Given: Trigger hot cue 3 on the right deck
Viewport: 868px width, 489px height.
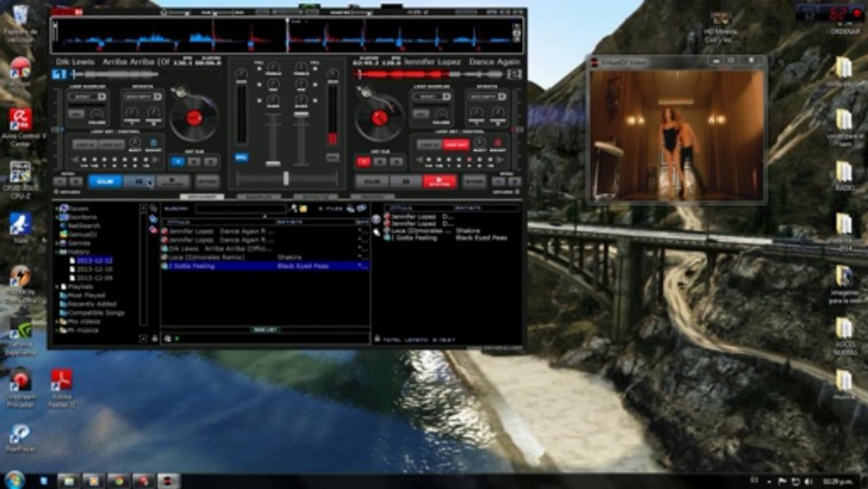Looking at the screenshot, I should (x=396, y=161).
